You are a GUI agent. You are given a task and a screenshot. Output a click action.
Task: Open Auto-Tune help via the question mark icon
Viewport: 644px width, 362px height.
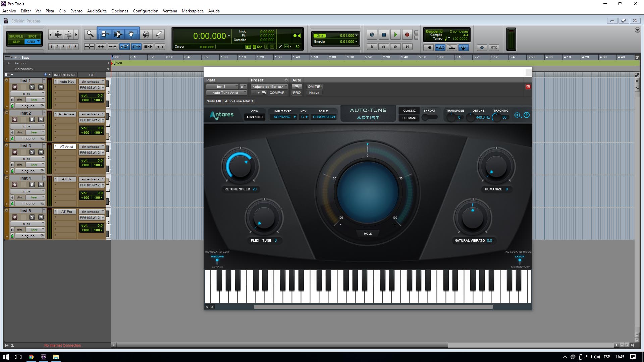pyautogui.click(x=527, y=115)
